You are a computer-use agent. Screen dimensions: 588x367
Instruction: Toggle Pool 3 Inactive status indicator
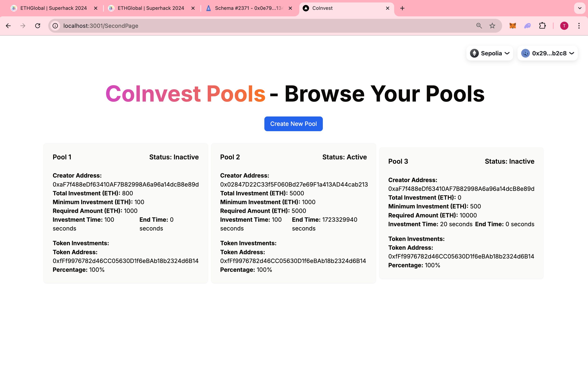point(509,161)
